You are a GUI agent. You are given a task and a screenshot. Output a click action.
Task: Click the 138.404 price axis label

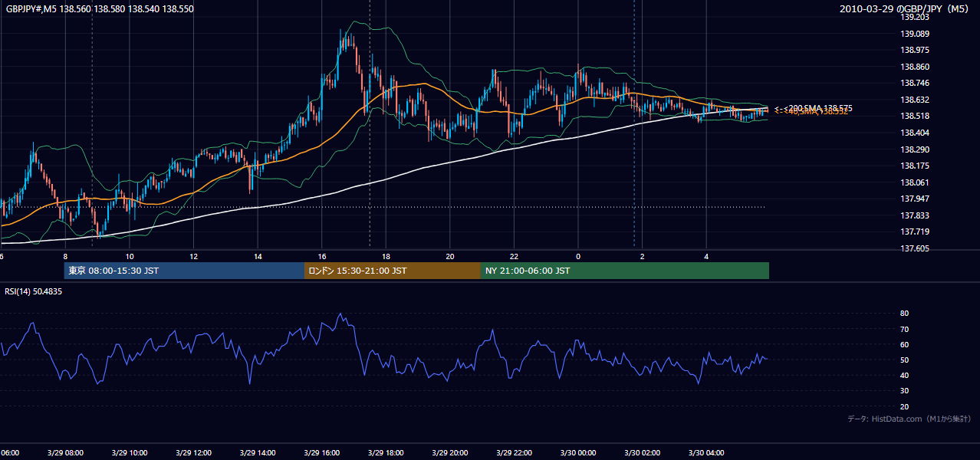pos(915,133)
